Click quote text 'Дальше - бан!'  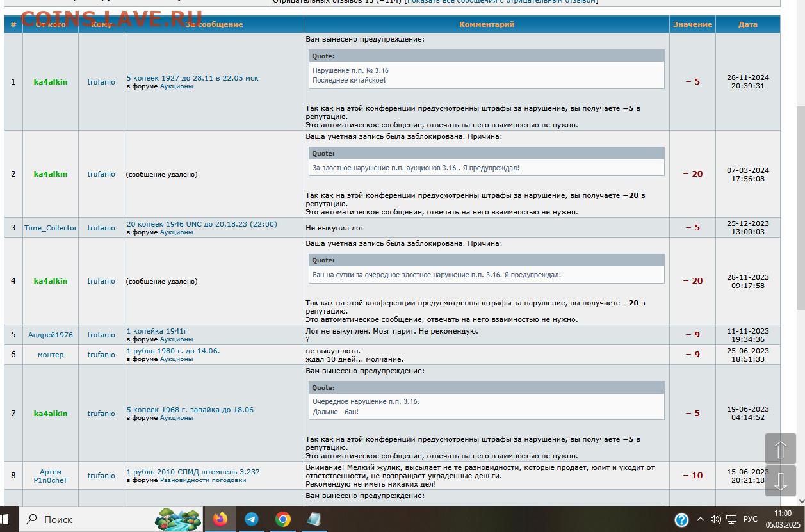click(336, 412)
